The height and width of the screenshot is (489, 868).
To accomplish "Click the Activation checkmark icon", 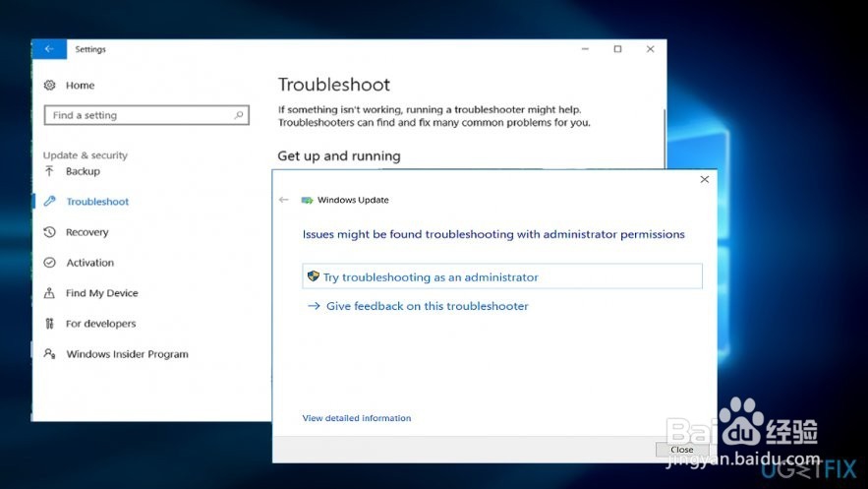I will (50, 262).
